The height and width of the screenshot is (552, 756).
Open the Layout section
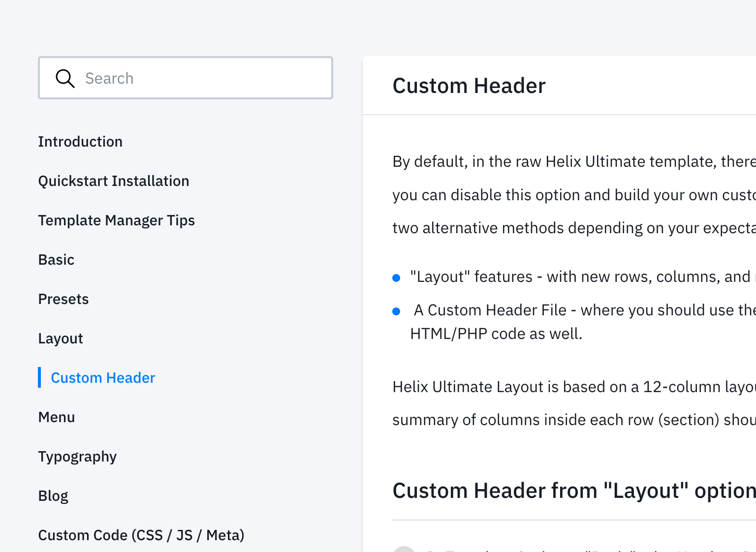[60, 338]
